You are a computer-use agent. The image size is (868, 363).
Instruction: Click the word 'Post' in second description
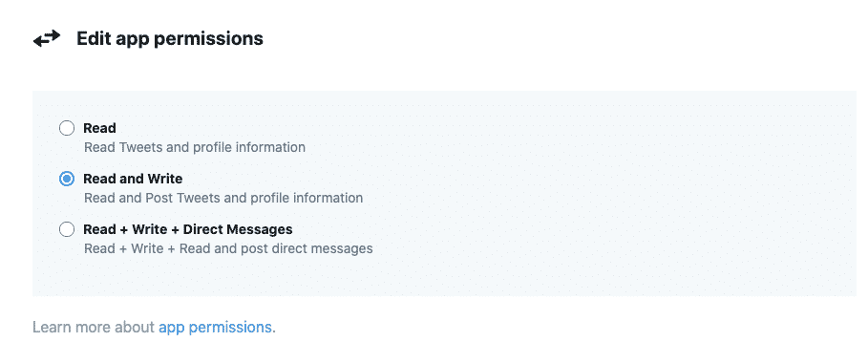[x=159, y=198]
